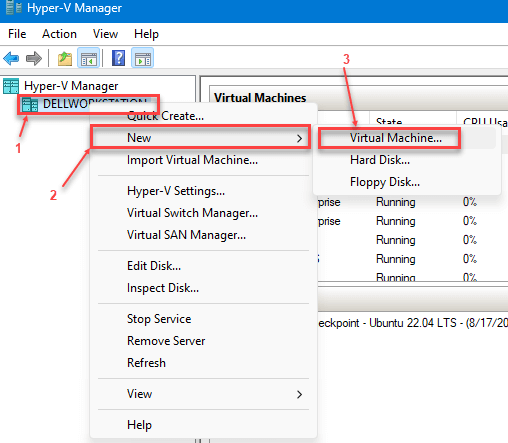Click the Back arrow toolbar icon
Screen dimensions: 508x443
11,58
